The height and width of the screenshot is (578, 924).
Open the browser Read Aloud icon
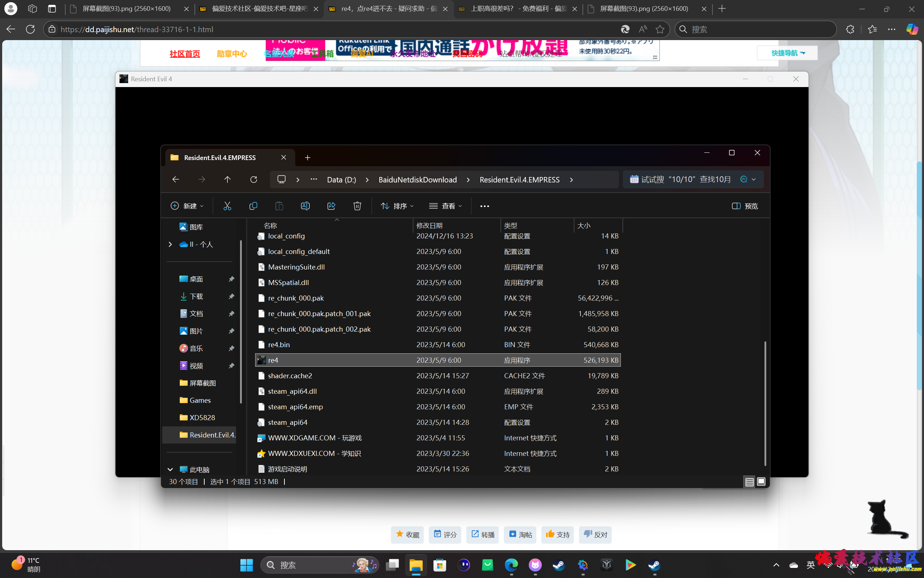642,29
